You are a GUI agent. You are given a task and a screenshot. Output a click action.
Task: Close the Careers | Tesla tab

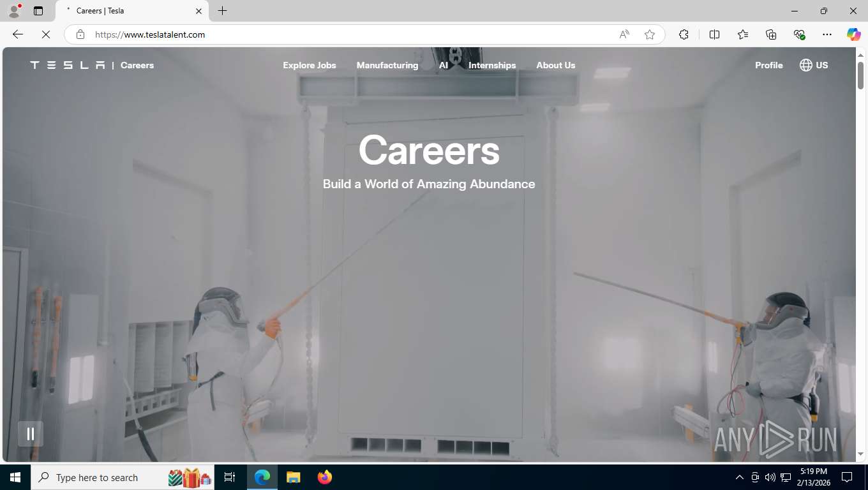[x=198, y=11]
